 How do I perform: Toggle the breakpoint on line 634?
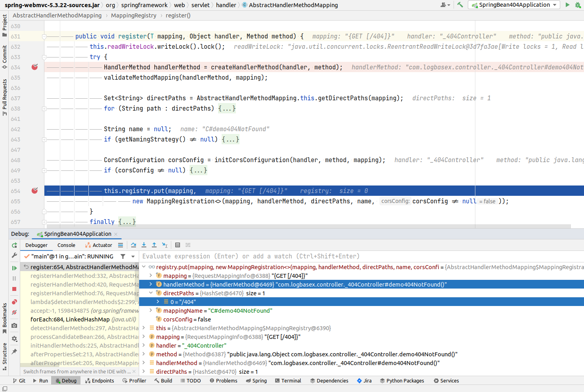pos(35,67)
